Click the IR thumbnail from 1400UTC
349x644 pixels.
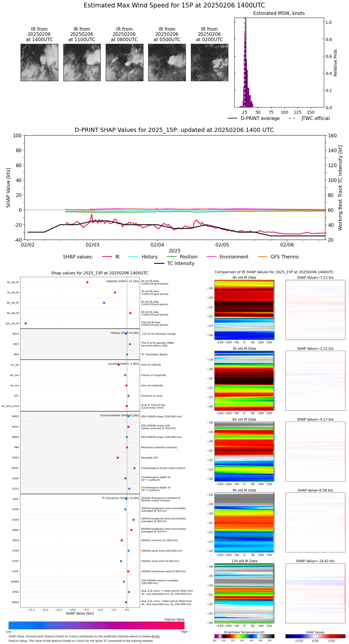click(39, 62)
